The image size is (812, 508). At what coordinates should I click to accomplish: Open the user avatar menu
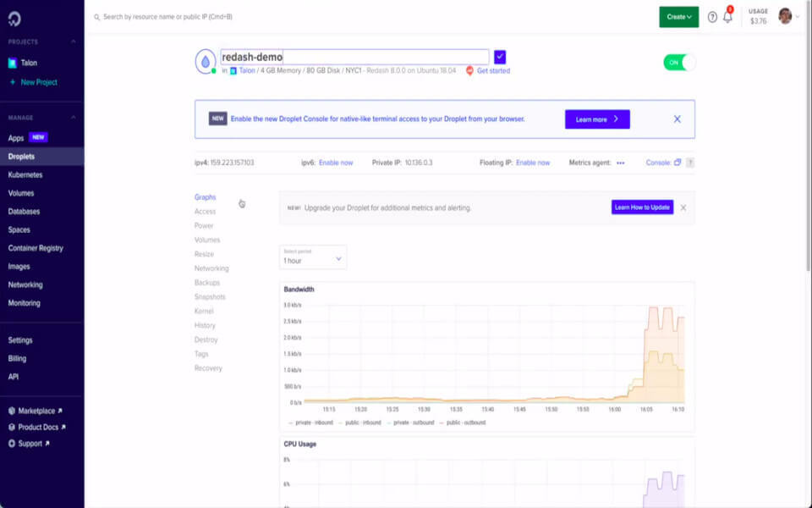[785, 16]
